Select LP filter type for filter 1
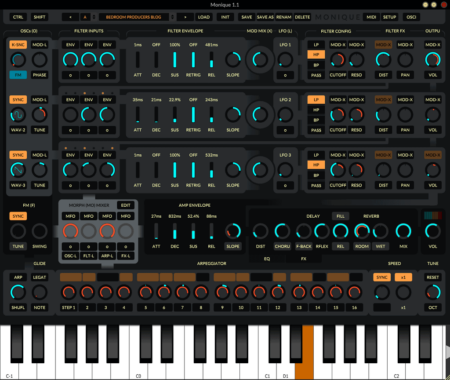 pos(316,45)
